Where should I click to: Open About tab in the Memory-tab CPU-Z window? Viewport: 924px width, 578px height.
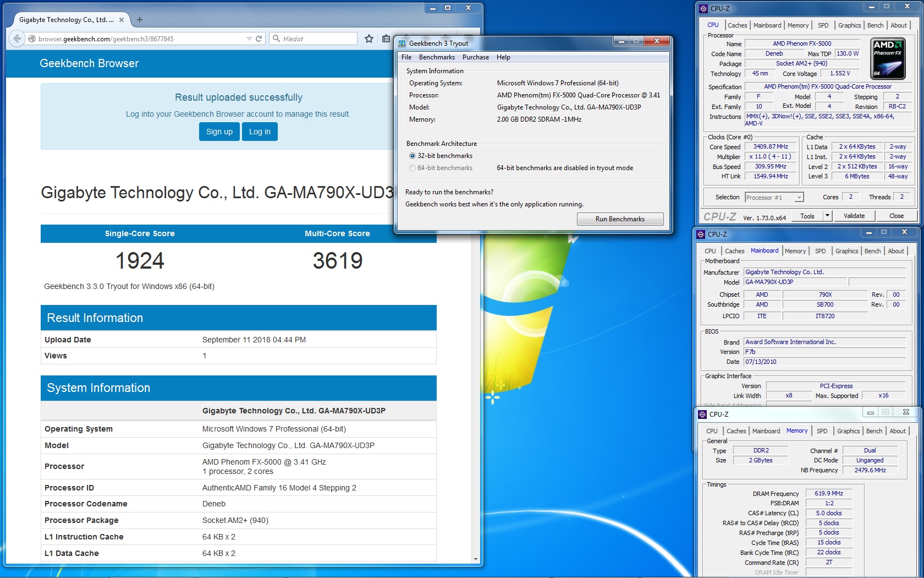[898, 431]
